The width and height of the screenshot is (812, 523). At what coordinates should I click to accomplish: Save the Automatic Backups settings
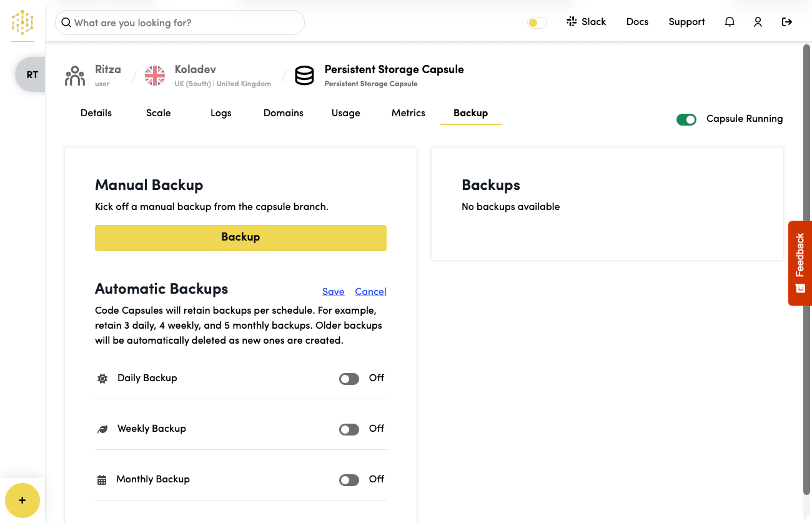point(333,291)
